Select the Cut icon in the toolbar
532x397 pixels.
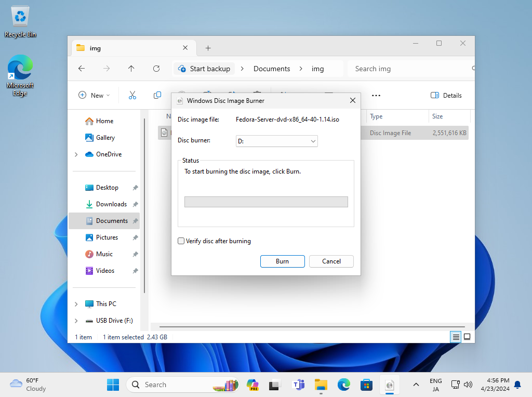click(132, 95)
